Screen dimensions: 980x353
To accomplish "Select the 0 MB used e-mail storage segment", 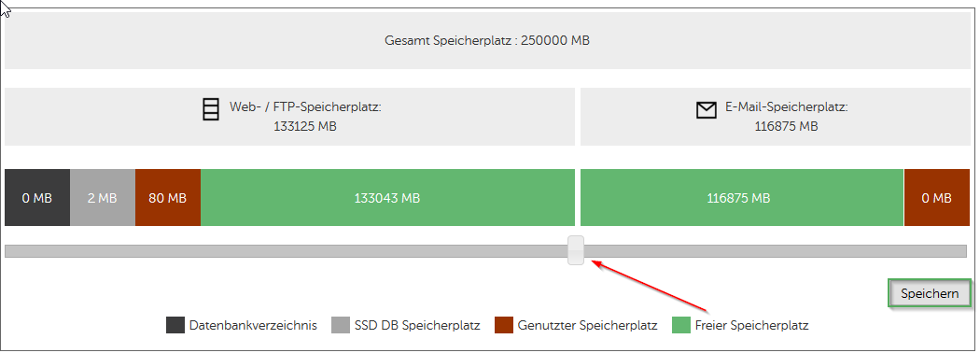I will click(x=936, y=198).
